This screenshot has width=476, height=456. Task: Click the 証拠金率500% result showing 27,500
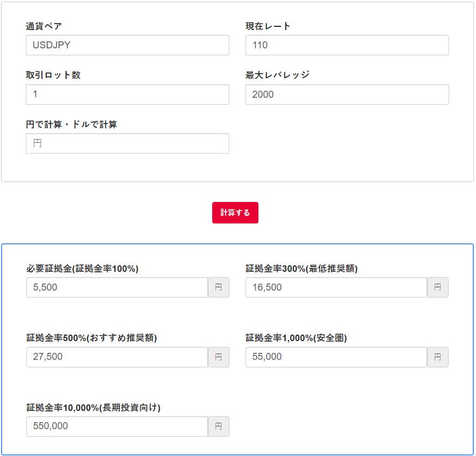[x=117, y=357]
